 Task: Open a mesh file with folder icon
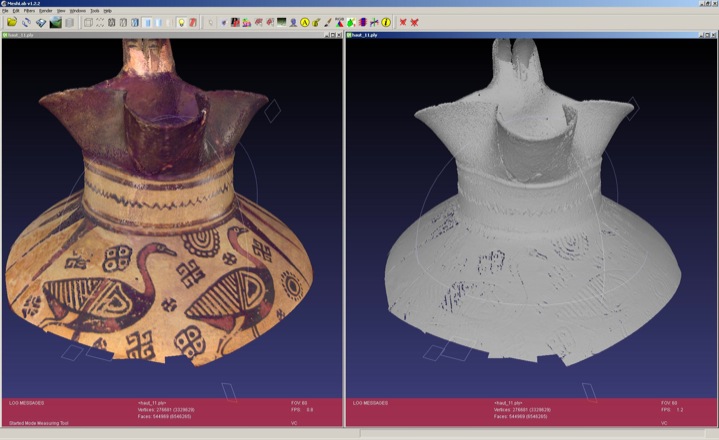pyautogui.click(x=12, y=22)
